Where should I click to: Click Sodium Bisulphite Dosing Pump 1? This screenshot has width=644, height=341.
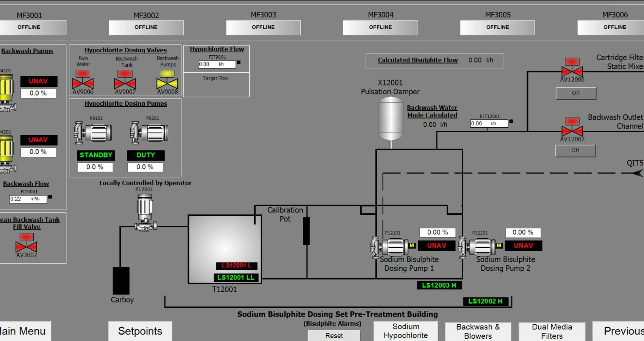click(392, 246)
